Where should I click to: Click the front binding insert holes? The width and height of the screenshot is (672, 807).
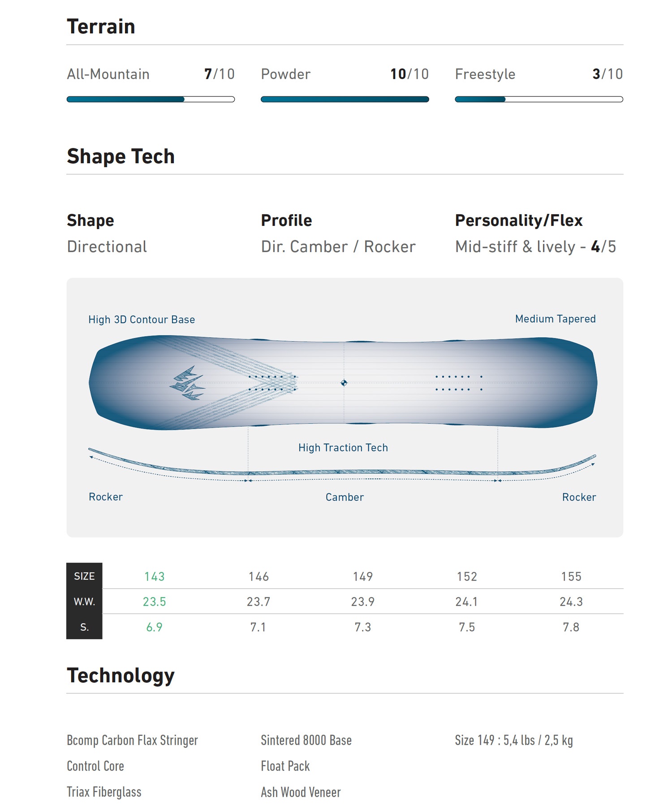[x=273, y=383]
